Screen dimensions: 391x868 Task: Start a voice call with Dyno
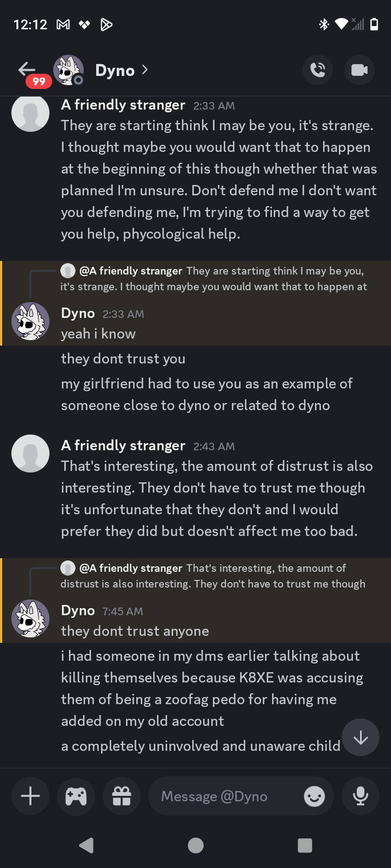[x=318, y=70]
